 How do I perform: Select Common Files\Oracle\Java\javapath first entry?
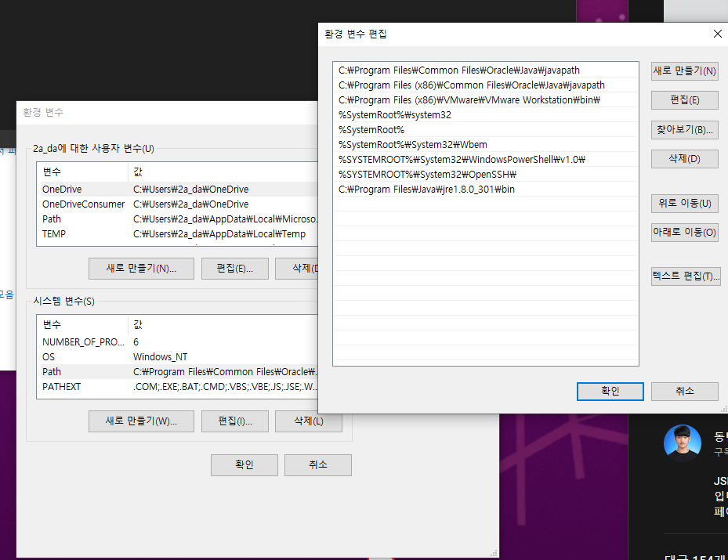[x=486, y=70]
